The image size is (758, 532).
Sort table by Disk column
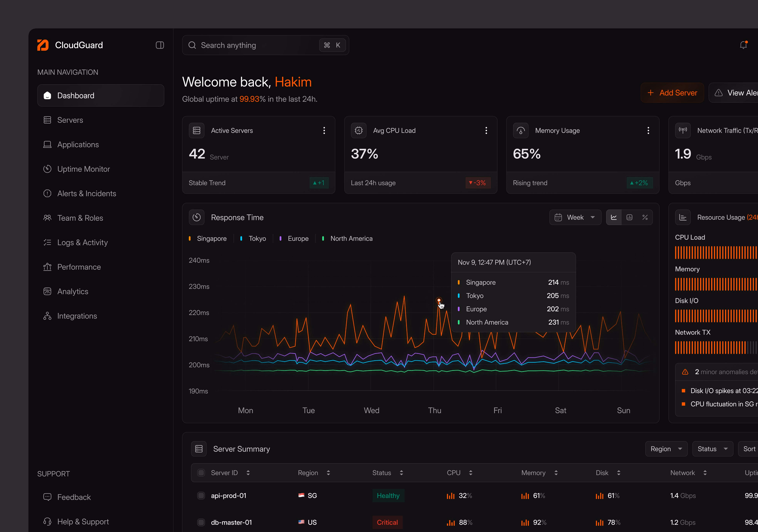(619, 473)
